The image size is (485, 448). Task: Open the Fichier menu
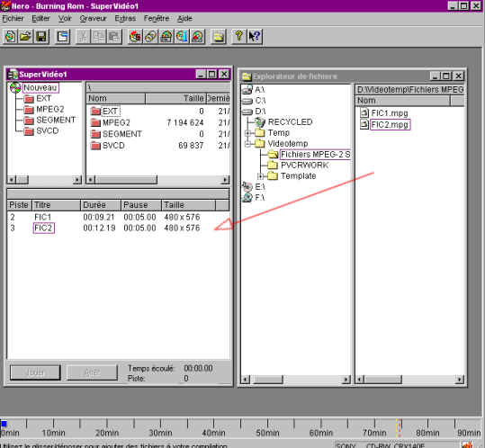coord(13,19)
